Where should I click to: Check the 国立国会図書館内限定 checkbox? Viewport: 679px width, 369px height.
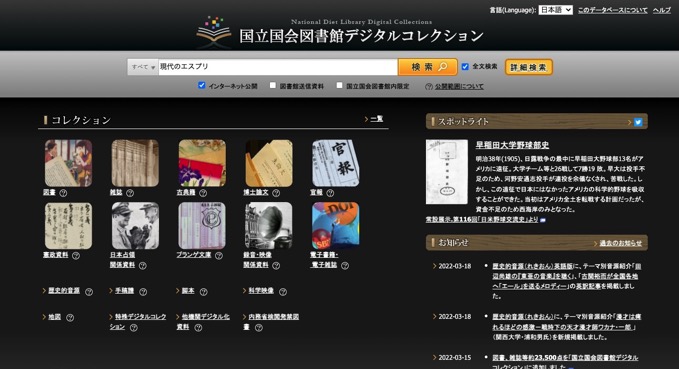point(340,85)
